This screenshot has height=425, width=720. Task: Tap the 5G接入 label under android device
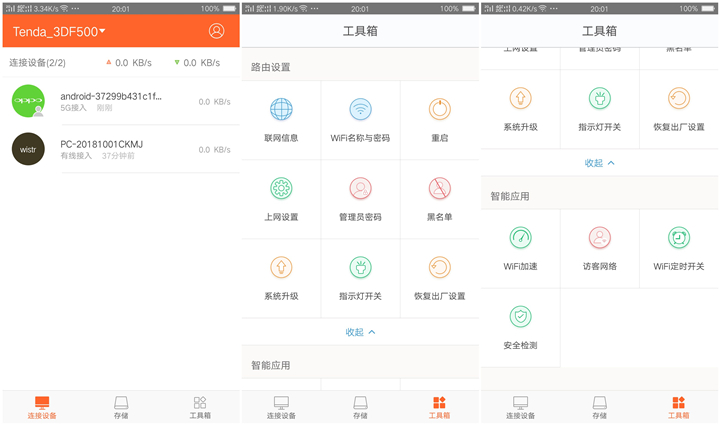coord(73,108)
